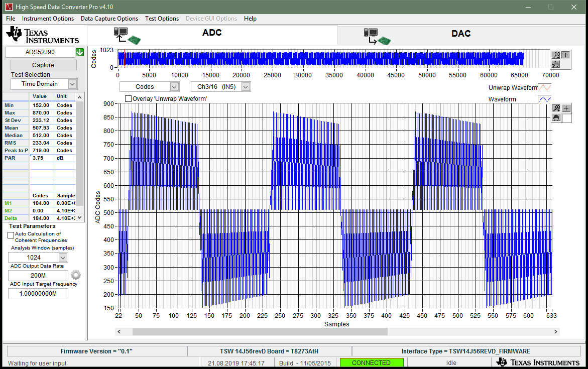Click the Median value 512.00 cell
588x369 pixels.
(x=42, y=136)
